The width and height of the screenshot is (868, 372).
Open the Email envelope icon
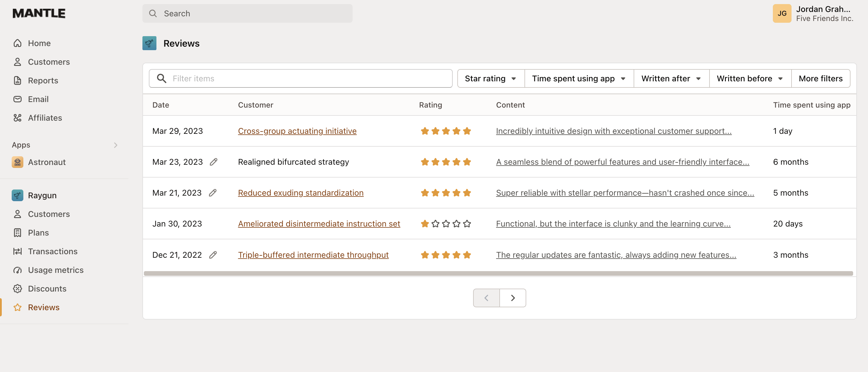18,99
